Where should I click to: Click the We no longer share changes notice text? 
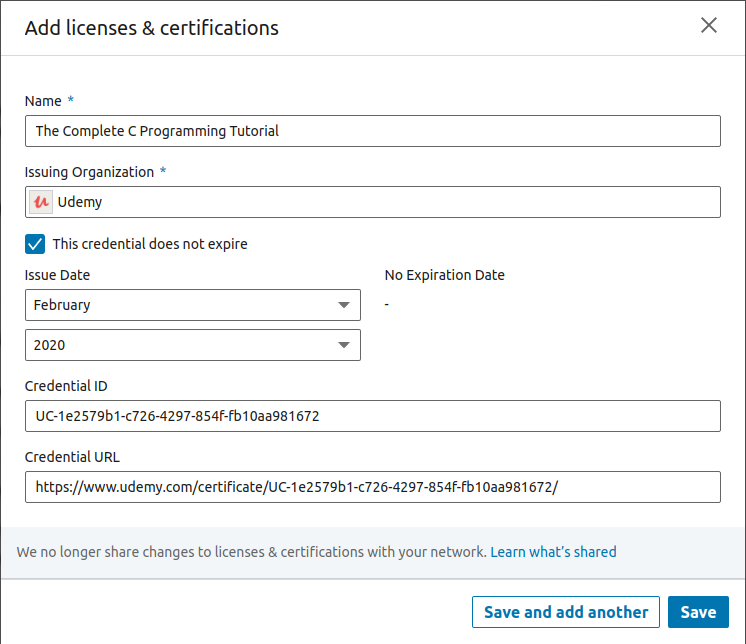click(x=252, y=552)
